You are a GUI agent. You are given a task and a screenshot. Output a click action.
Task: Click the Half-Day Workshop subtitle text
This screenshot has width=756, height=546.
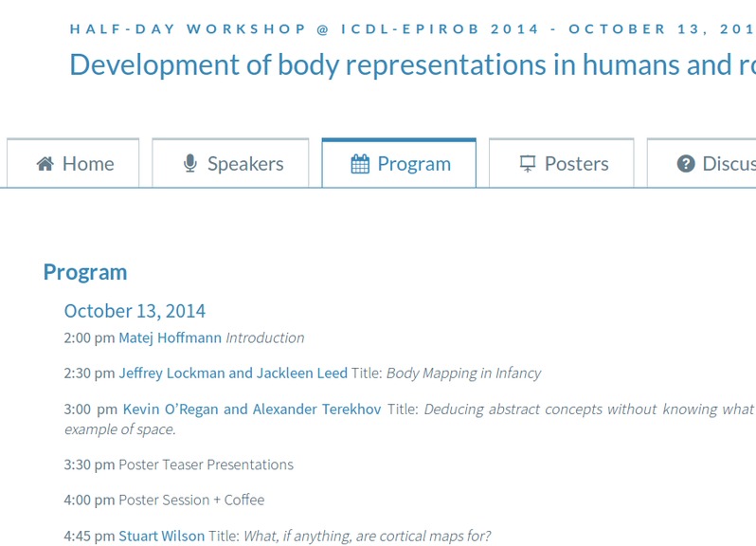click(413, 29)
